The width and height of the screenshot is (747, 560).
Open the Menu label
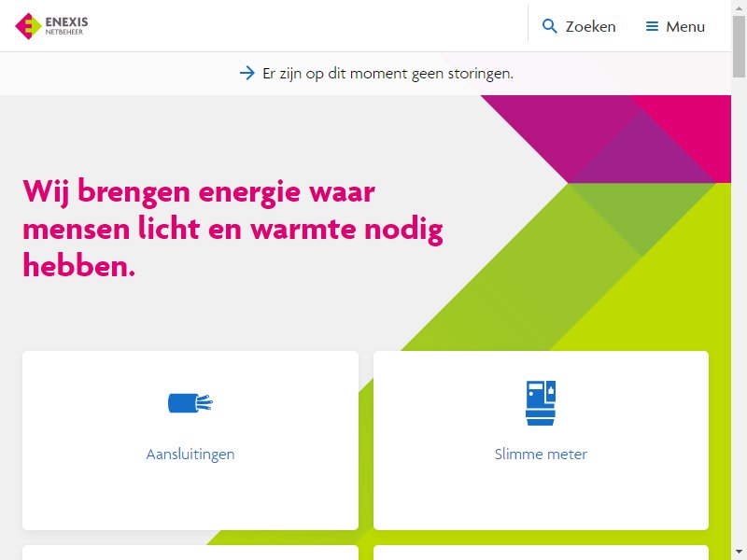point(685,27)
